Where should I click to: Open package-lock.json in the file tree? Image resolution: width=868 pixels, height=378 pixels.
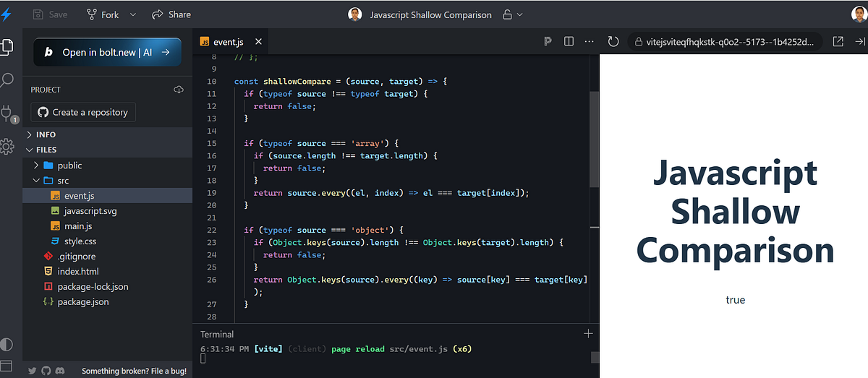coord(107,286)
